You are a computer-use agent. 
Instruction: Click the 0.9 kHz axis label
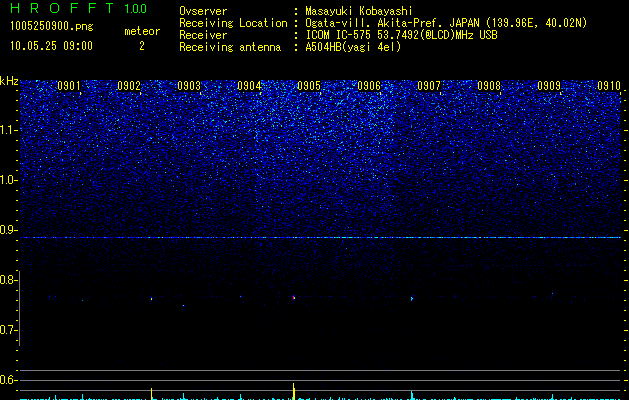(8, 230)
